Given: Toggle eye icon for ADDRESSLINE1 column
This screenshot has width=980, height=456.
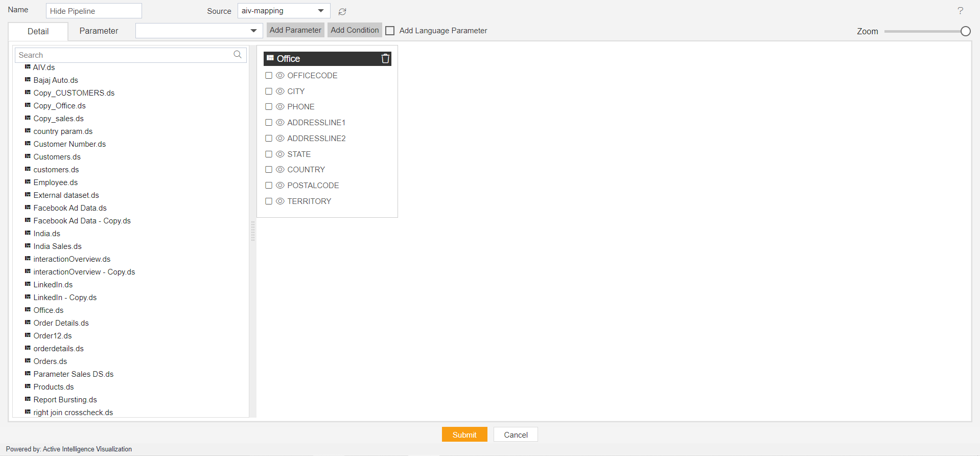Looking at the screenshot, I should (280, 122).
